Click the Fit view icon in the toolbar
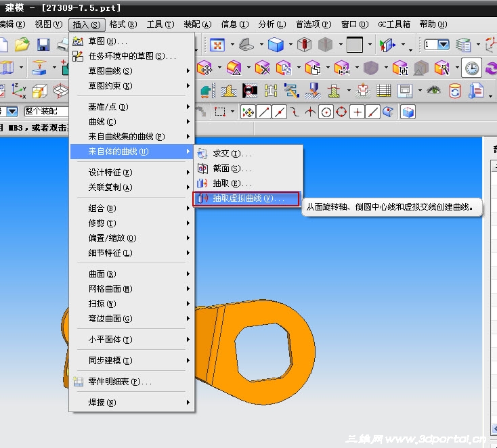Image resolution: width=497 pixels, height=448 pixels. [x=217, y=45]
